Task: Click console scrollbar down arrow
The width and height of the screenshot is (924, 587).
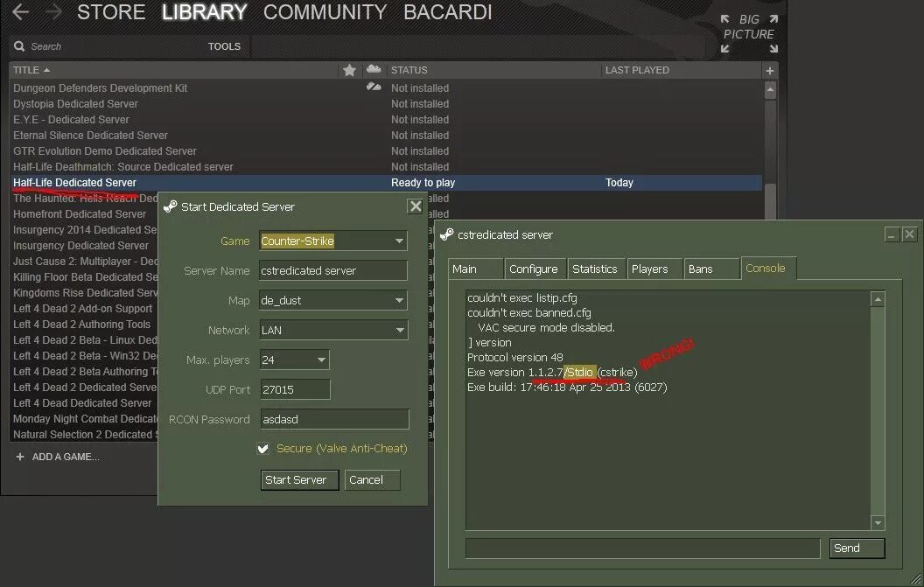Action: [878, 522]
